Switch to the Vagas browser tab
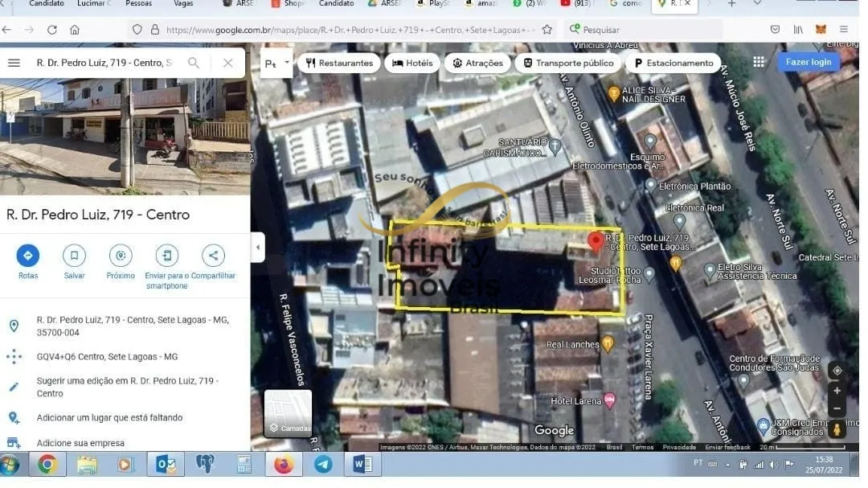The image size is (868, 488). (x=184, y=4)
